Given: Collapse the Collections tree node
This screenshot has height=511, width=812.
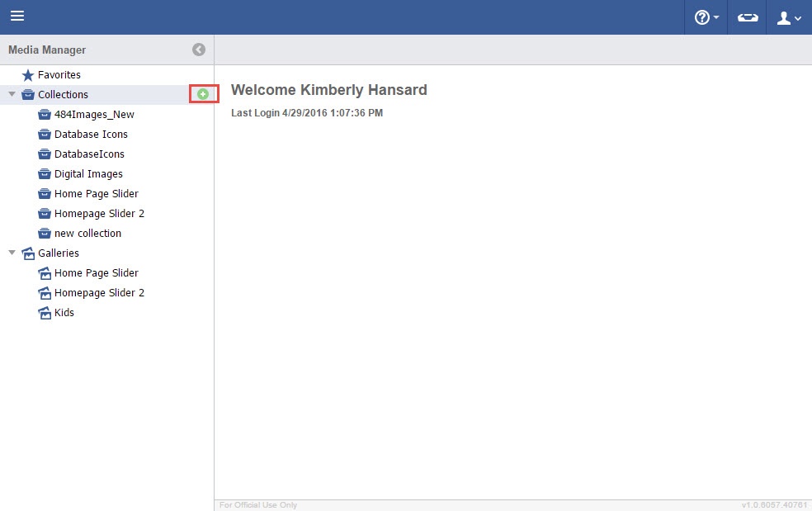Looking at the screenshot, I should pos(12,94).
